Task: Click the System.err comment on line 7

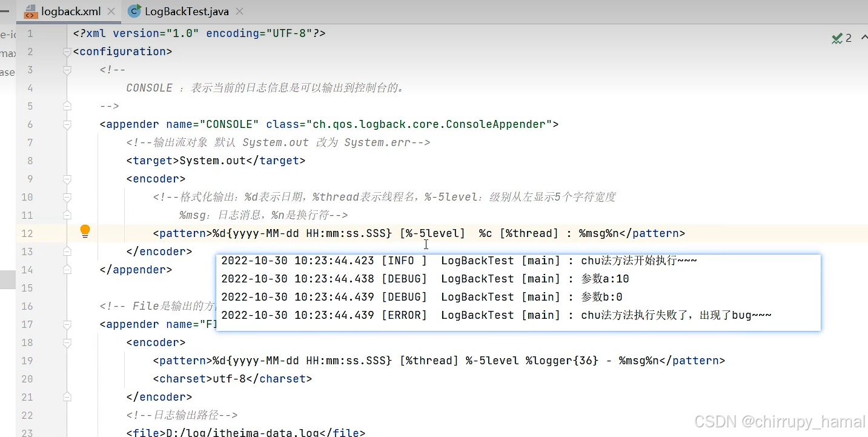Action: 279,142
